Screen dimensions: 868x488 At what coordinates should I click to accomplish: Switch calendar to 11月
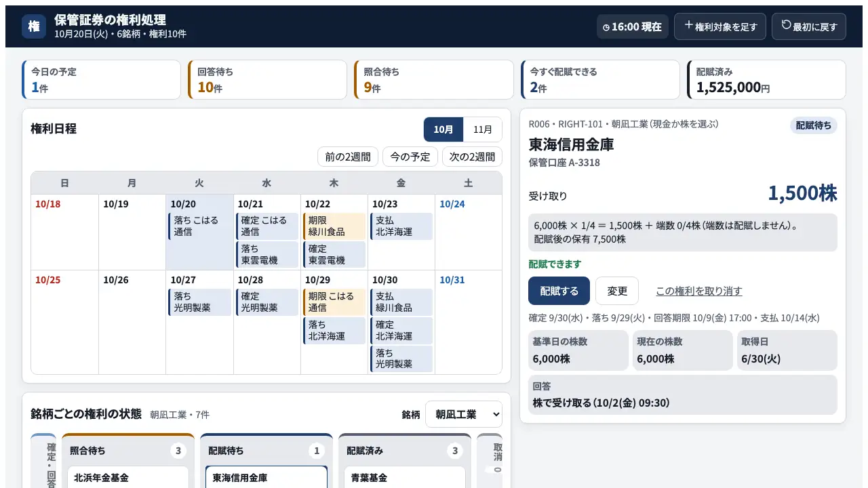(483, 129)
